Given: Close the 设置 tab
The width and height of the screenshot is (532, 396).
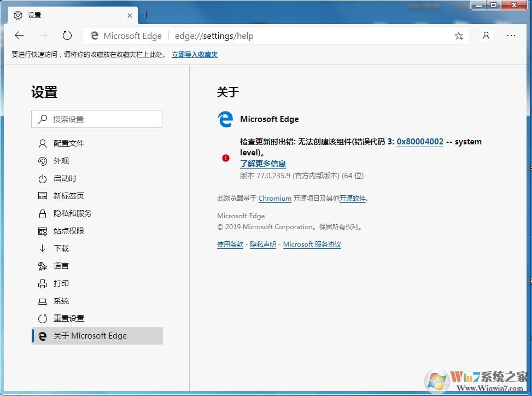Looking at the screenshot, I should pos(130,15).
